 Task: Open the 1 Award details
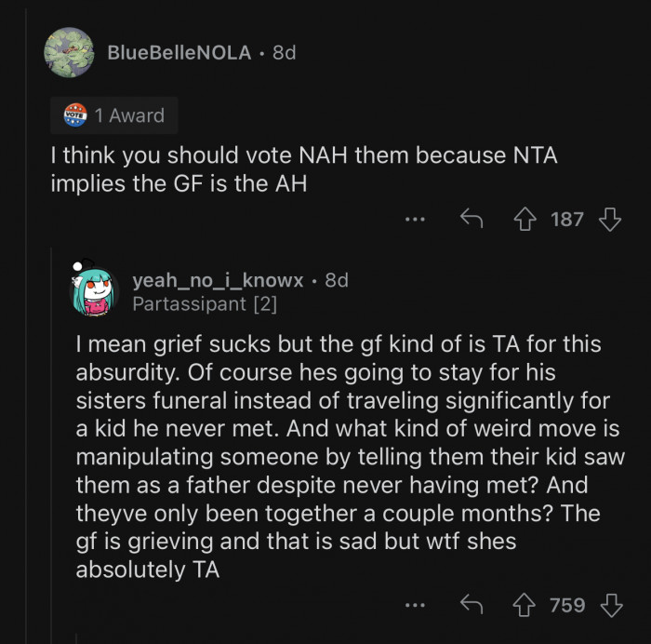(136, 115)
